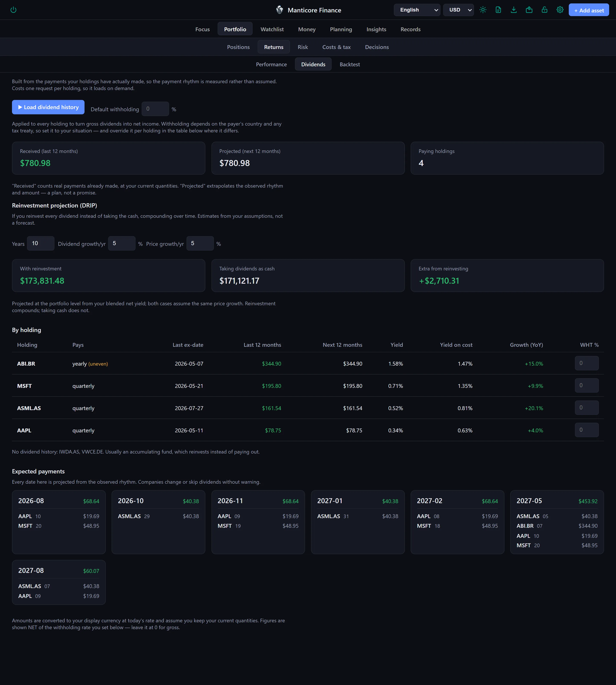This screenshot has width=616, height=685.
Task: Switch to the Focus tab
Action: pos(202,29)
